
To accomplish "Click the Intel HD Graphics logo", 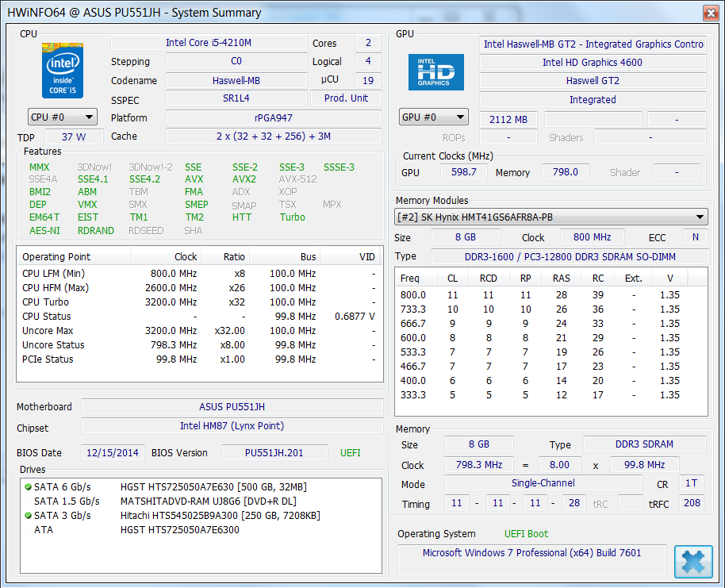I will pyautogui.click(x=435, y=72).
